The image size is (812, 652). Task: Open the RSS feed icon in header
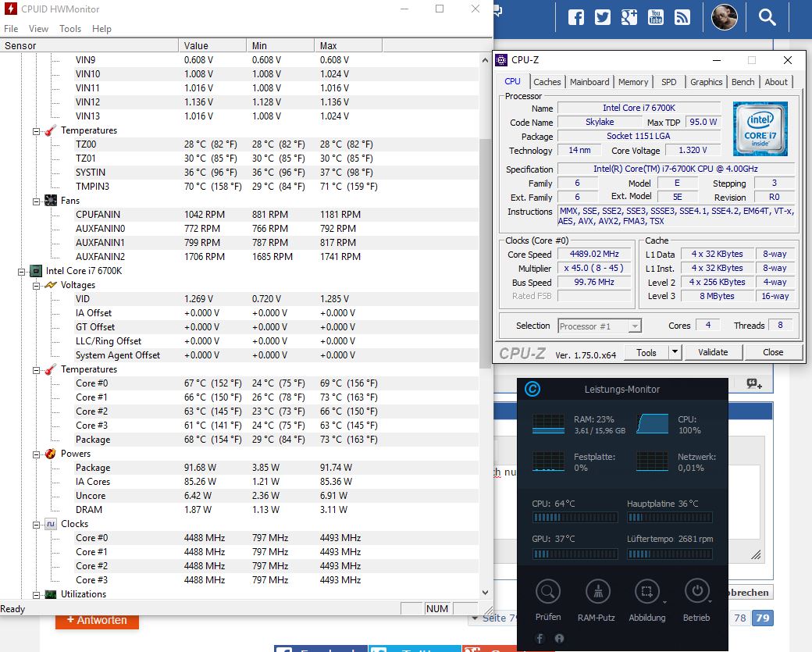click(x=682, y=18)
